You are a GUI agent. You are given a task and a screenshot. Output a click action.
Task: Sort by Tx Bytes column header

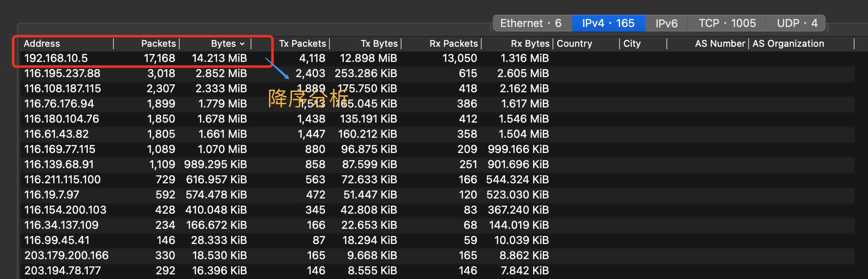(x=379, y=43)
